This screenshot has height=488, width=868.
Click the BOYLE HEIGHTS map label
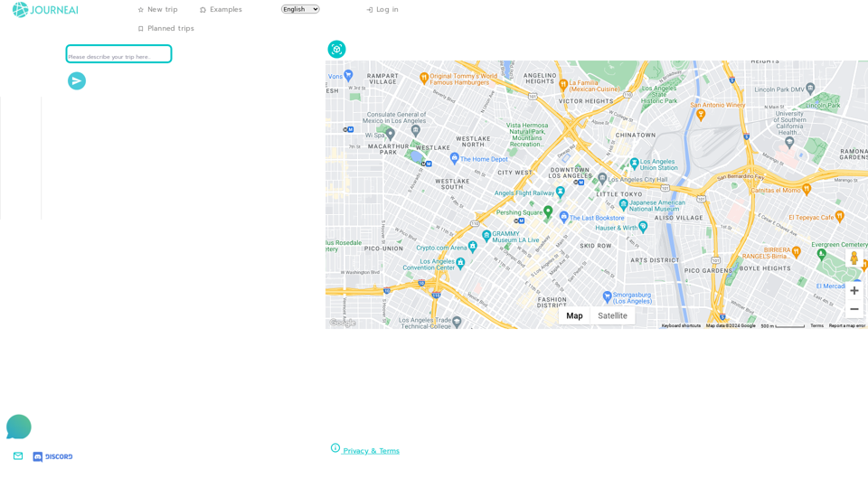pos(765,268)
